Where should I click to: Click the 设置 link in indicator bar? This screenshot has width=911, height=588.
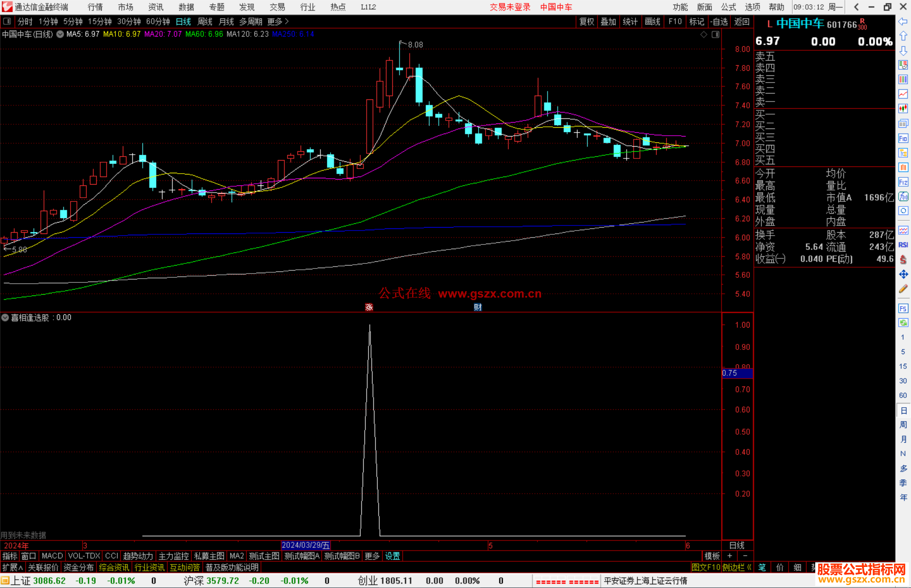tap(392, 556)
